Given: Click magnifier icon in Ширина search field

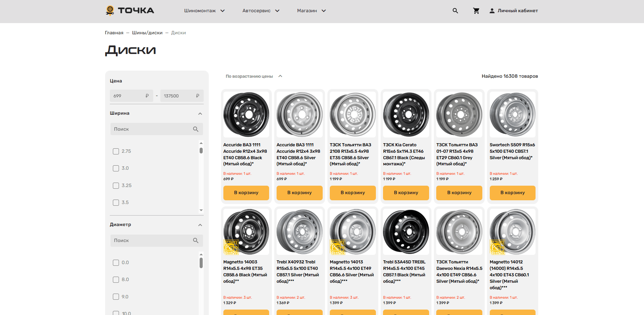Looking at the screenshot, I should click(196, 129).
